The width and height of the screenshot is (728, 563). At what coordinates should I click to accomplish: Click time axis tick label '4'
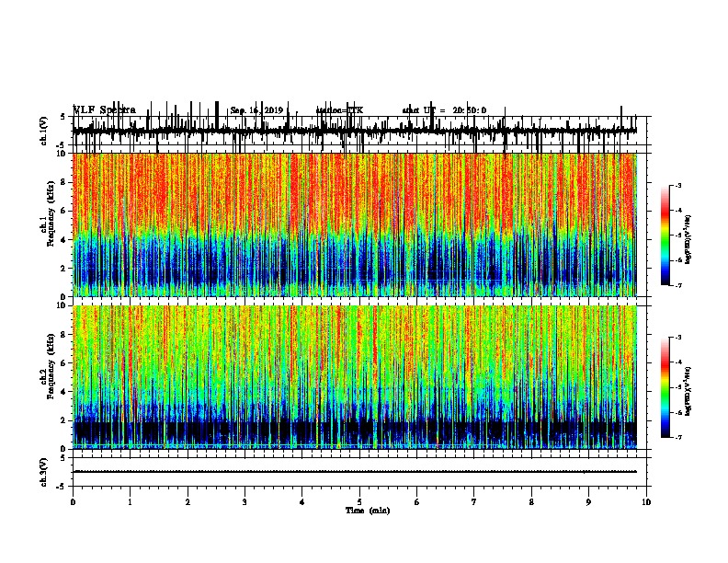pos(301,501)
